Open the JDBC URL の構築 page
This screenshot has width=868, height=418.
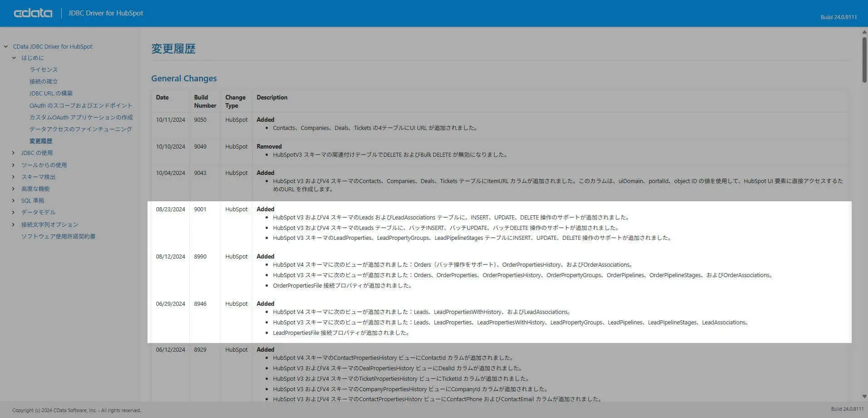51,93
